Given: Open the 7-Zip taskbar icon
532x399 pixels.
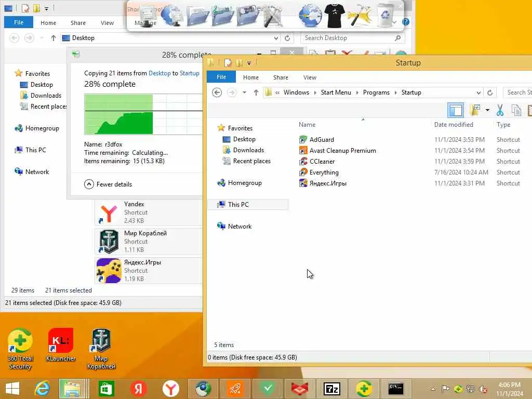Looking at the screenshot, I should pos(332,389).
